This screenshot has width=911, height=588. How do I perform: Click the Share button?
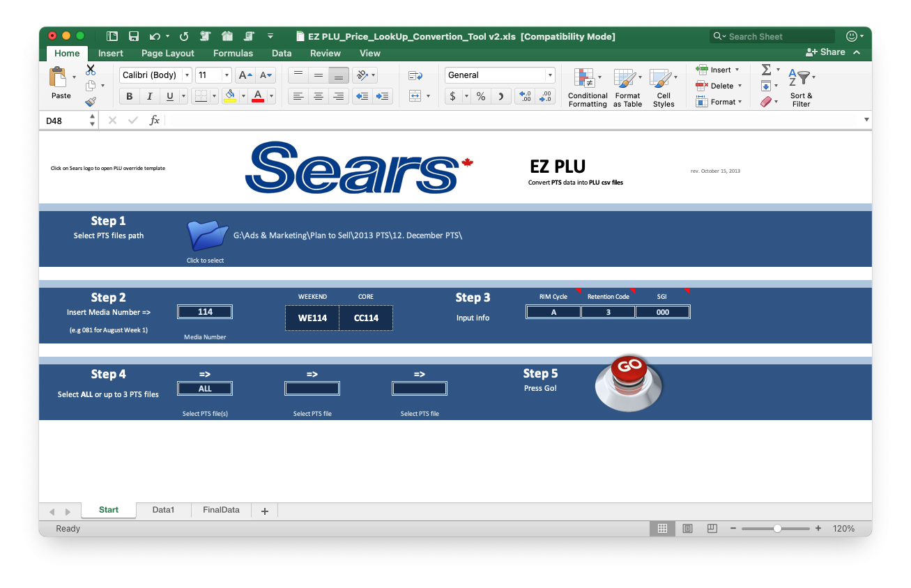[x=825, y=52]
